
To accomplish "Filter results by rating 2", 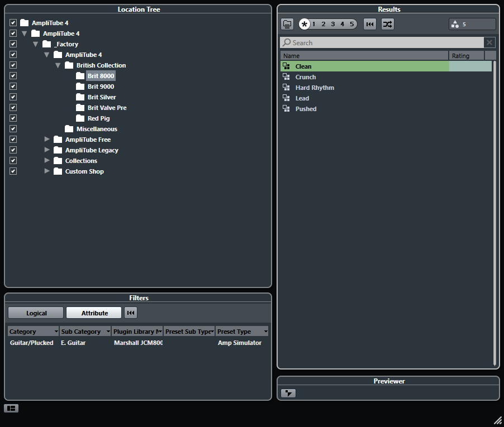I will 324,24.
